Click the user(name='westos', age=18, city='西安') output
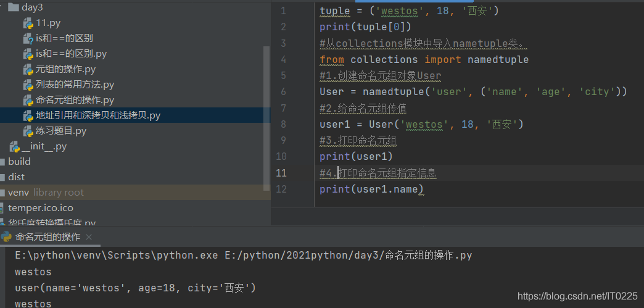 click(136, 288)
